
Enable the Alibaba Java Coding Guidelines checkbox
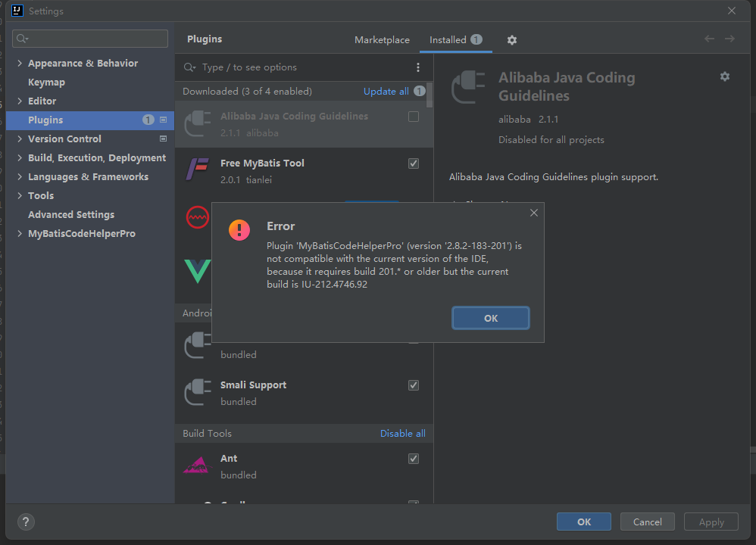click(x=413, y=117)
